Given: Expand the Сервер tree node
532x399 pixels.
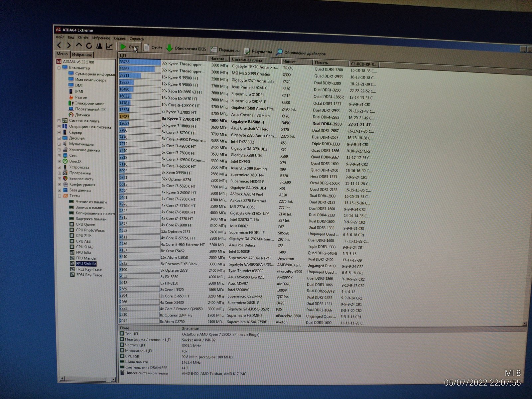Looking at the screenshot, I should click(59, 132).
